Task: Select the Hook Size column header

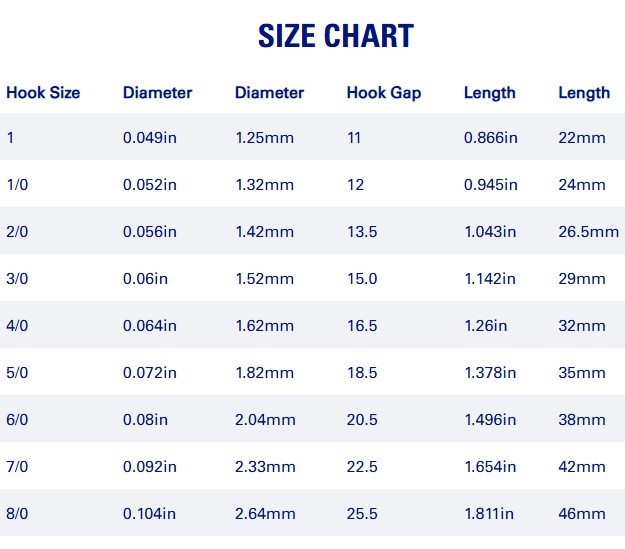Action: [43, 92]
